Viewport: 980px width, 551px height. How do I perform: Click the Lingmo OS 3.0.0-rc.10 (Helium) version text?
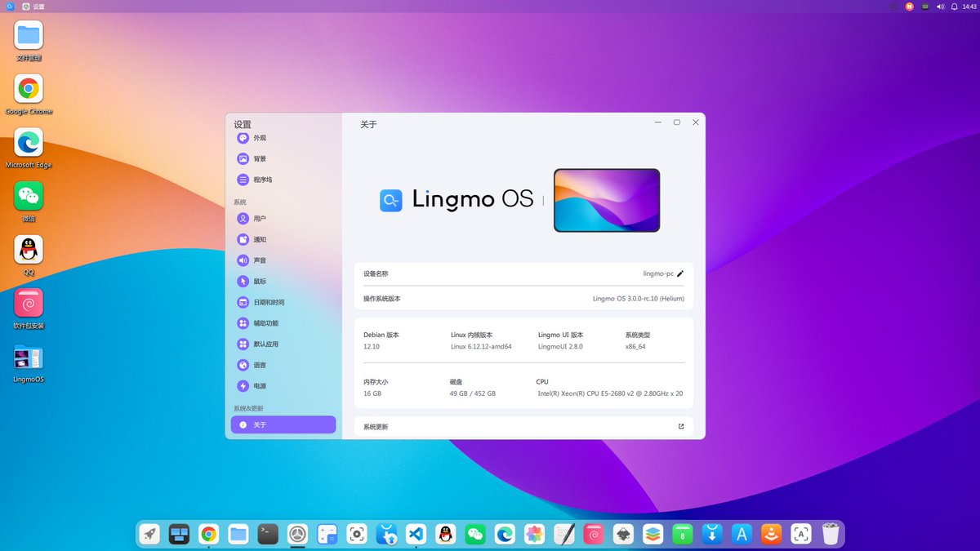[x=638, y=299]
